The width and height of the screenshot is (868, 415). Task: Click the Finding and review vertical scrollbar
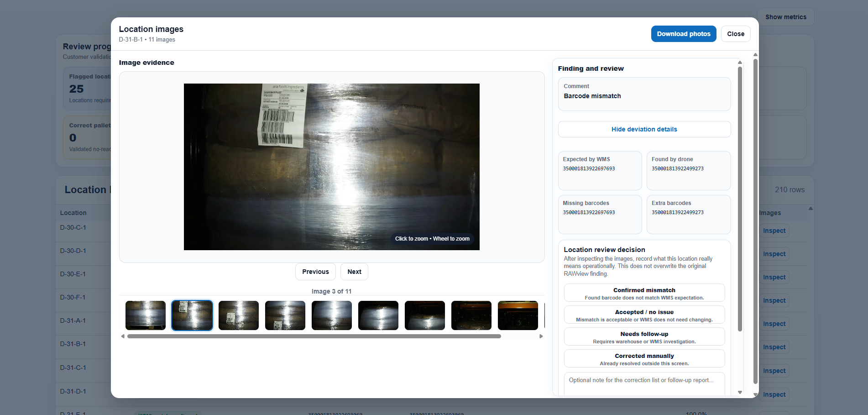(x=740, y=199)
